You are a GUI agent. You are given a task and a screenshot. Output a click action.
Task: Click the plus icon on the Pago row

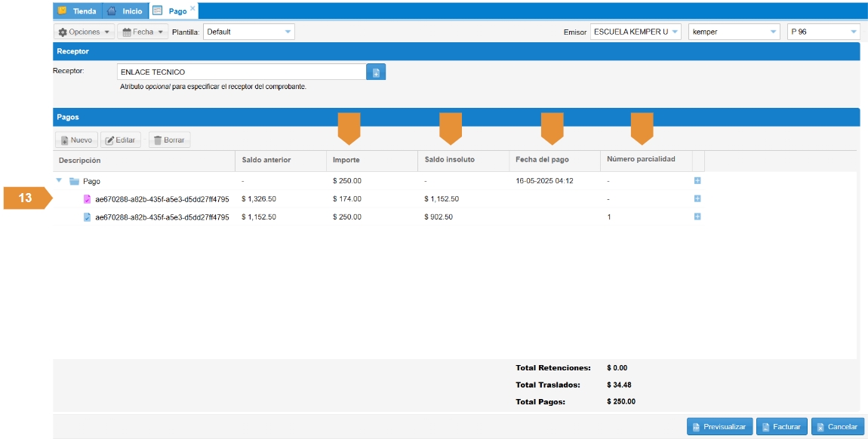(x=697, y=181)
